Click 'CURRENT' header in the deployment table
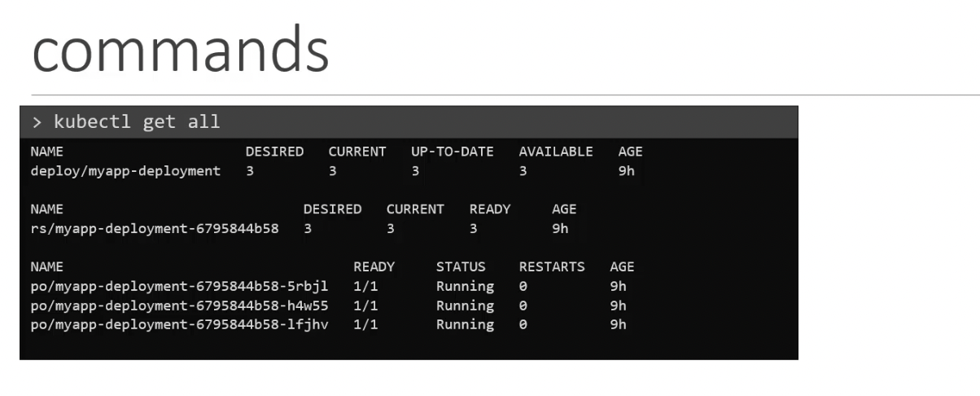Viewport: 980px width, 396px height. point(357,152)
